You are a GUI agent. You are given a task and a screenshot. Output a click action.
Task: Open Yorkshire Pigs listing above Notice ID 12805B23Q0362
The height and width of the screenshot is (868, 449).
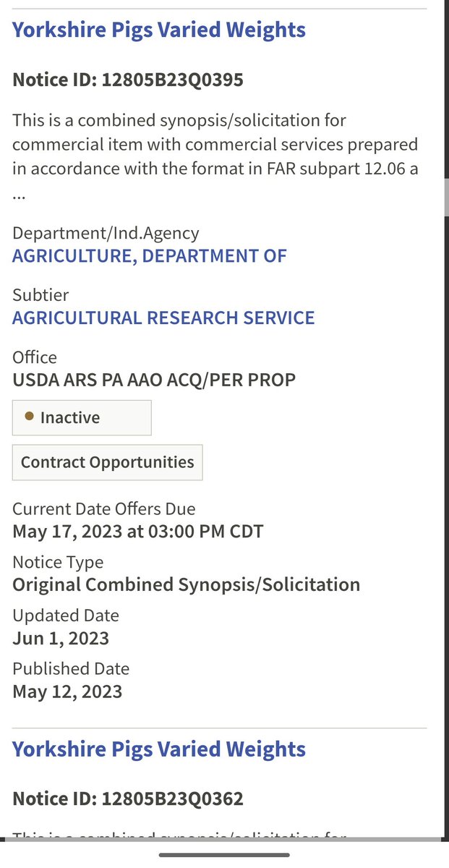[x=158, y=749]
